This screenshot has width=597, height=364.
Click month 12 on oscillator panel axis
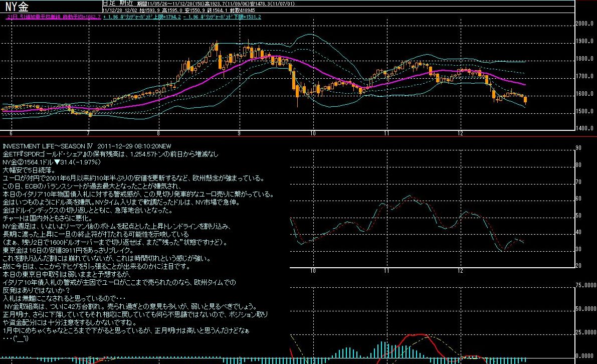461,271
